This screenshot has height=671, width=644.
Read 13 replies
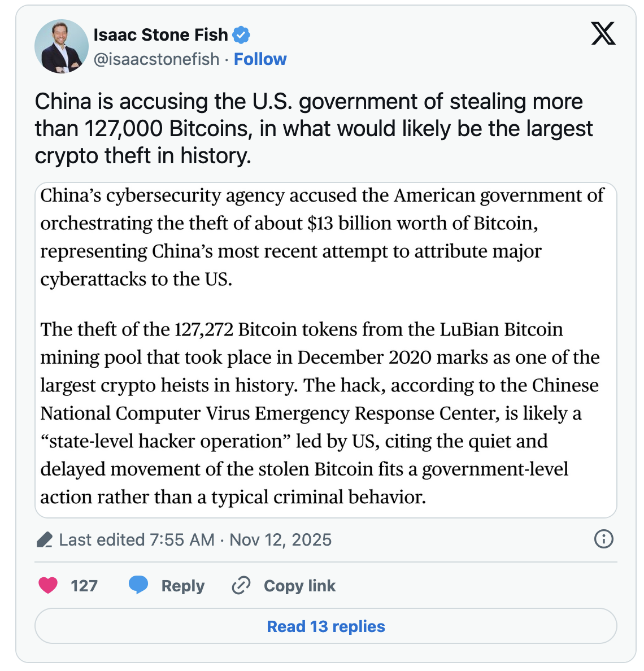325,626
